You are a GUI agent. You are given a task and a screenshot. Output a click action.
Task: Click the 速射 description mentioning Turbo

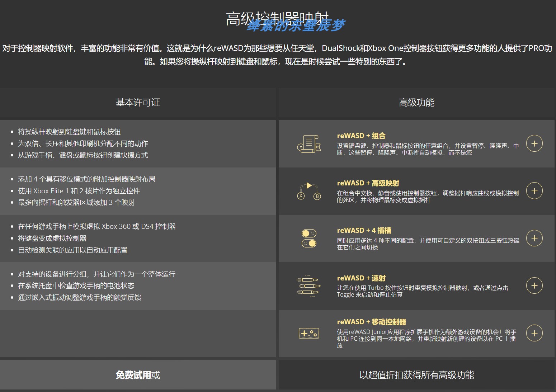pos(422,291)
